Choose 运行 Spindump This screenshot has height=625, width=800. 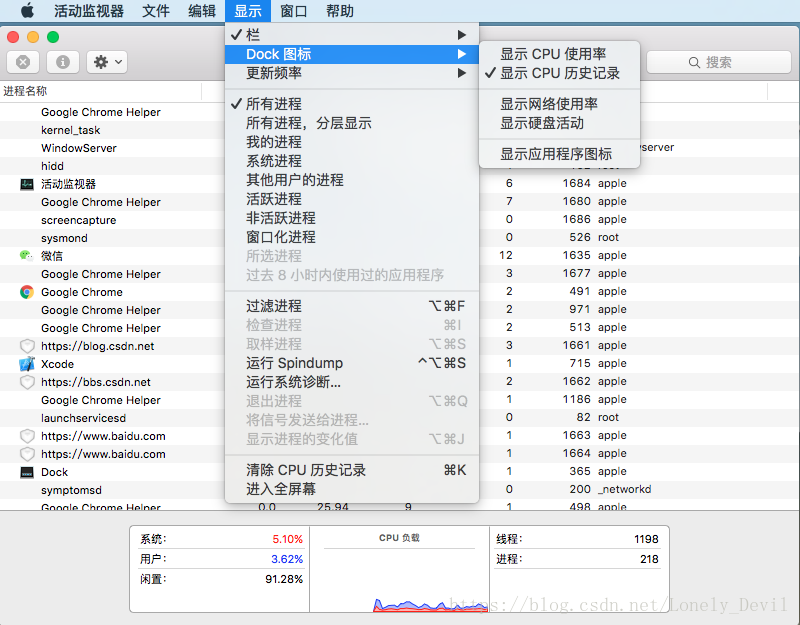[x=352, y=363]
